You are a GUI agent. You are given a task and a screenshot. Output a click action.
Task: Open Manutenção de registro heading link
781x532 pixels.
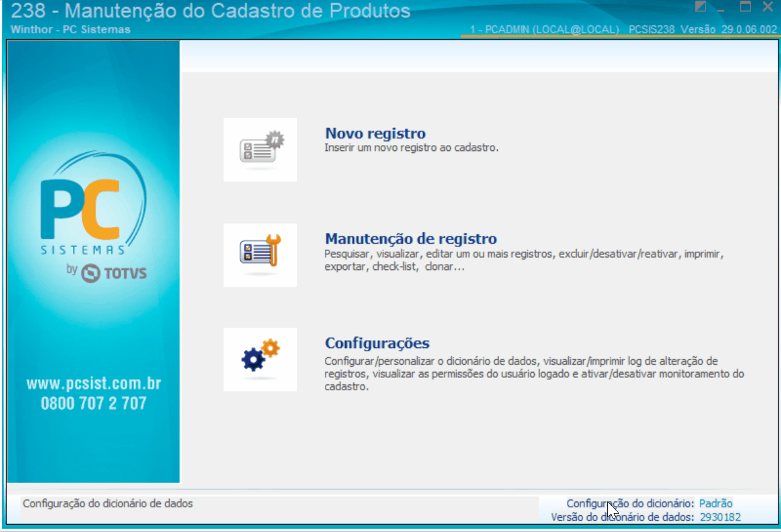point(411,239)
